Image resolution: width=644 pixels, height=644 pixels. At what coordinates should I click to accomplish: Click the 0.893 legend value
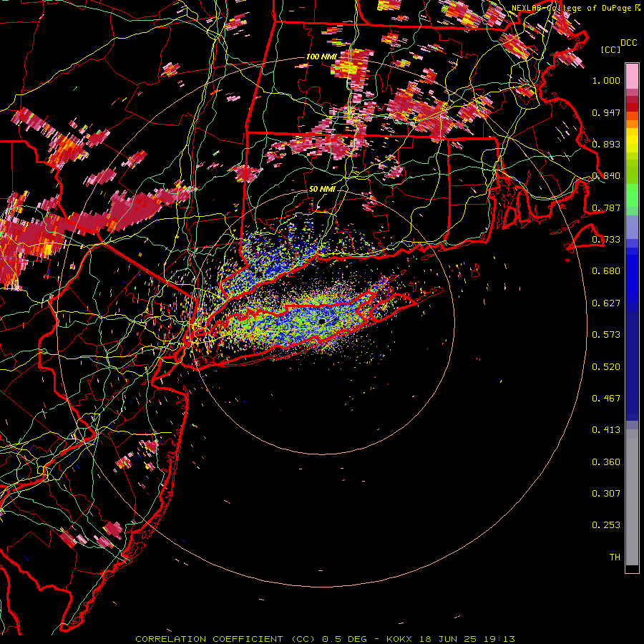click(606, 144)
